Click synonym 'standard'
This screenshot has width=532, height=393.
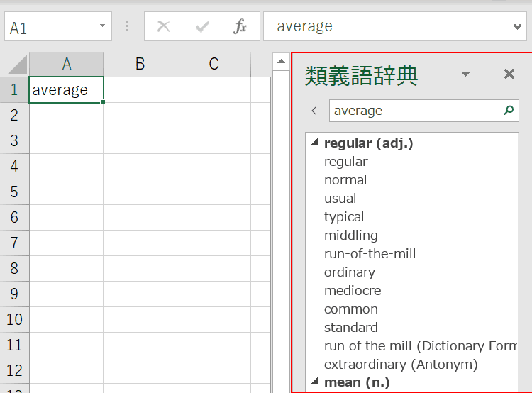(351, 328)
